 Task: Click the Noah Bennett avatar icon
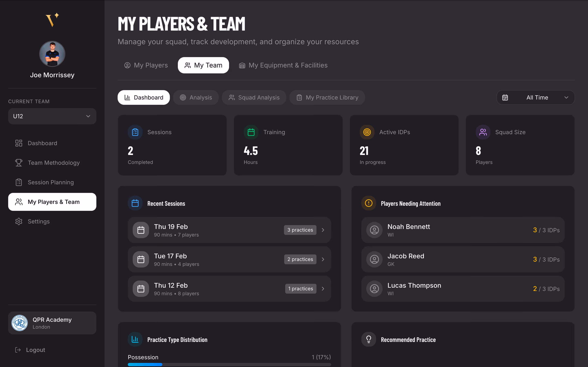(x=374, y=230)
